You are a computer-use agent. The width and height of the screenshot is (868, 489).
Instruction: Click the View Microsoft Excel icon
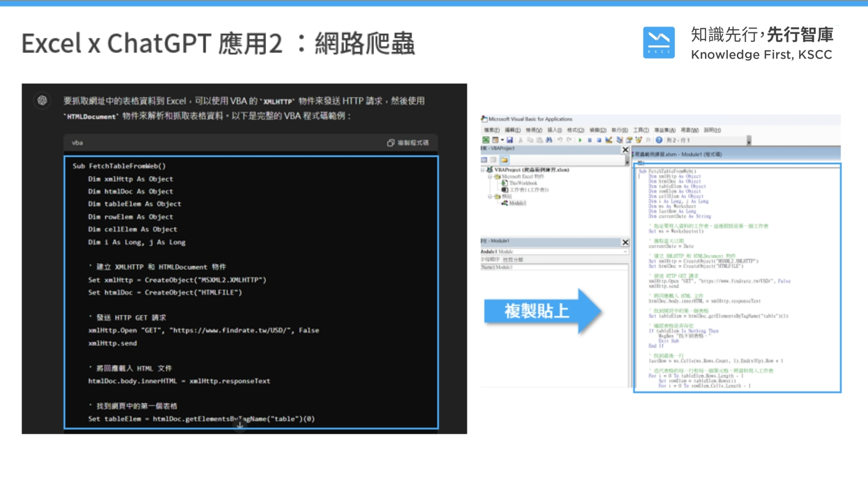point(486,140)
